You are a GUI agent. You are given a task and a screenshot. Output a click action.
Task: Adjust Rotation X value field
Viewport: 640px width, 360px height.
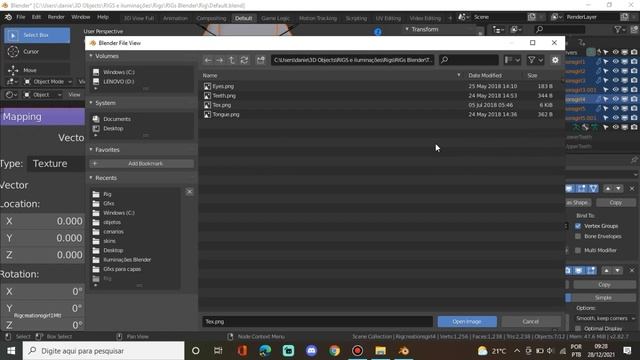pos(42,291)
